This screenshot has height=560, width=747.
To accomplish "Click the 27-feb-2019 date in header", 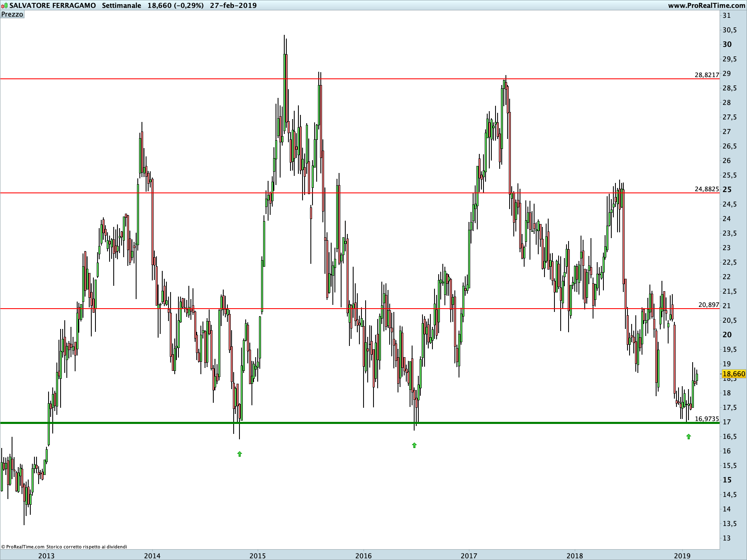I will (233, 5).
